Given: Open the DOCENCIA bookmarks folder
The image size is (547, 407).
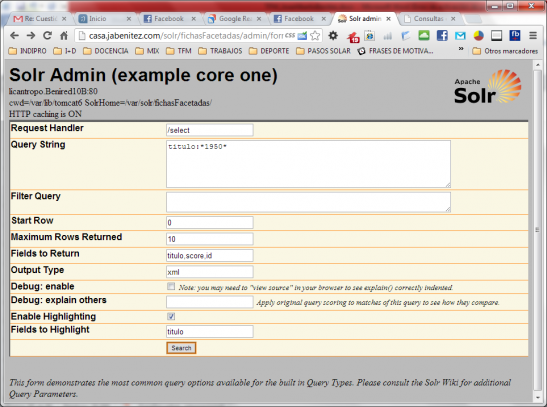Looking at the screenshot, I should click(106, 51).
